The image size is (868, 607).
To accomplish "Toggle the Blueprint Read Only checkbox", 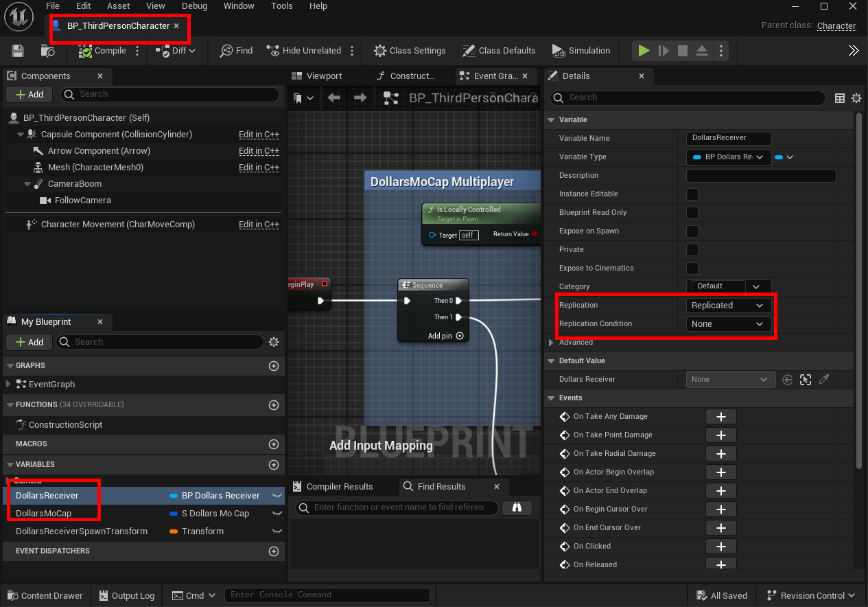I will [x=692, y=213].
